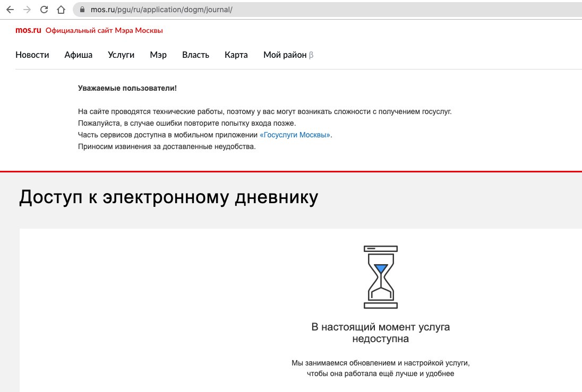Click the 'На сайте проводятся технические работы' notice
582x392 pixels.
click(x=264, y=111)
